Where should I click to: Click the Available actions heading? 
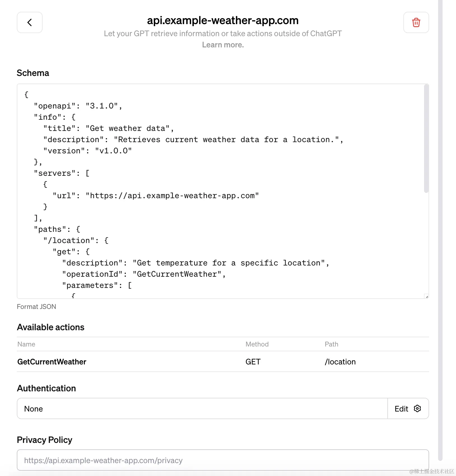click(51, 327)
